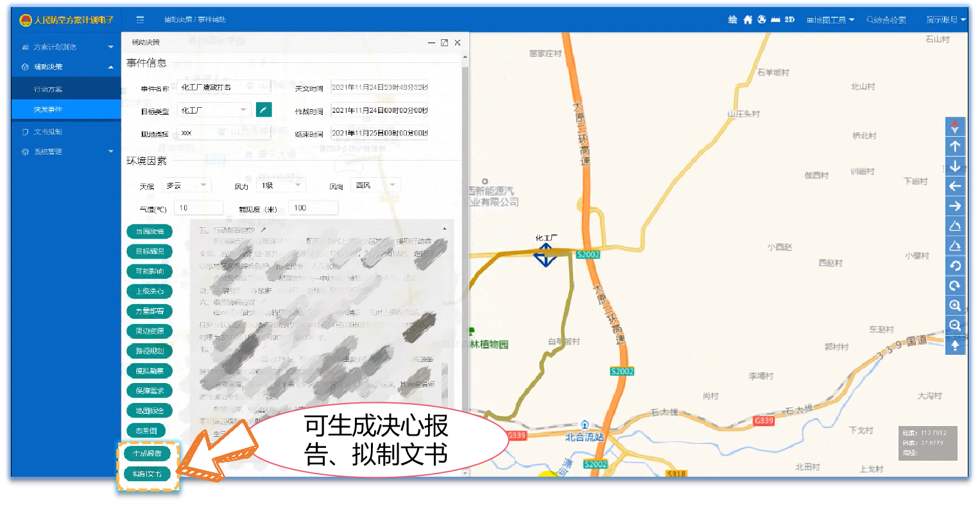Collapse 辅助决策 sidebar menu
This screenshot has height=512, width=980.
click(x=66, y=67)
